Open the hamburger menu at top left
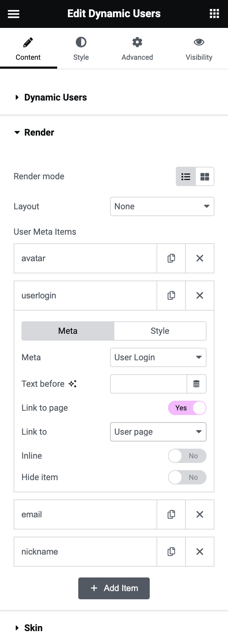 point(13,14)
